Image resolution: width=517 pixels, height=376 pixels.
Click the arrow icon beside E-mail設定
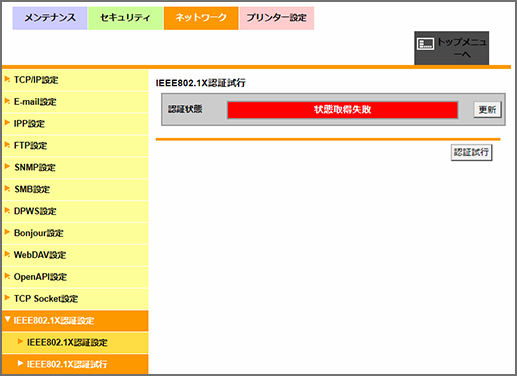(x=7, y=101)
